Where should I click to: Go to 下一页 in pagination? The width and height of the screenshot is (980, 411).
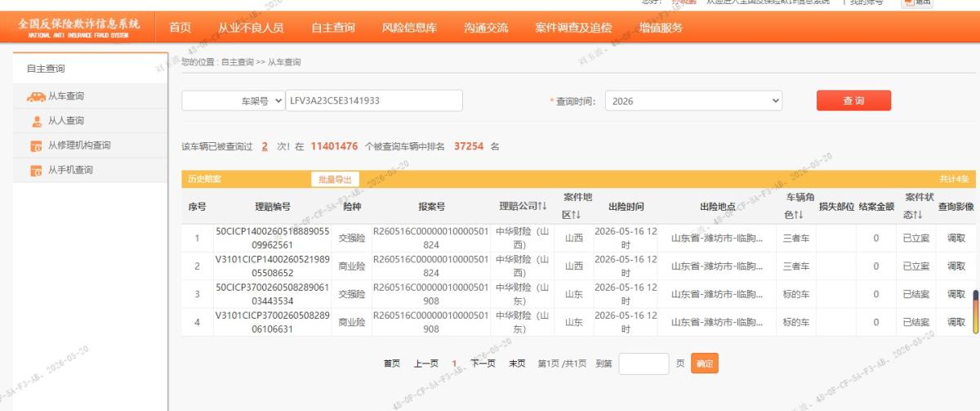coord(483,364)
